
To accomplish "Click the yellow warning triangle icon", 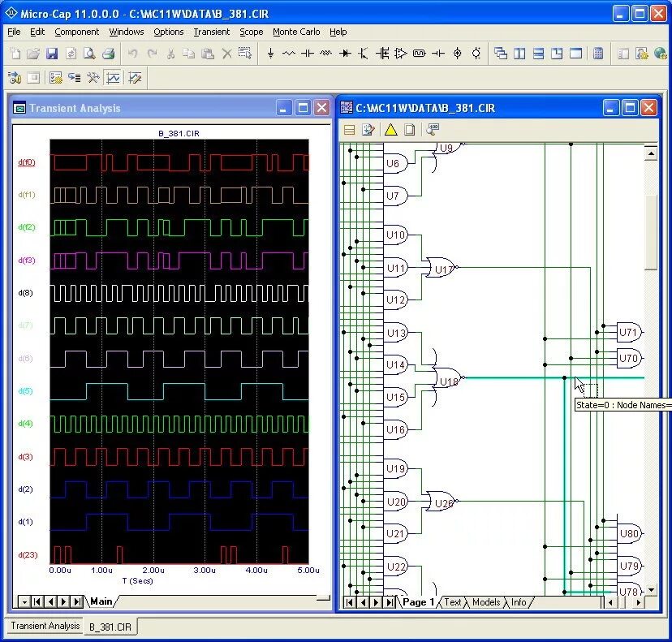I will coord(390,129).
